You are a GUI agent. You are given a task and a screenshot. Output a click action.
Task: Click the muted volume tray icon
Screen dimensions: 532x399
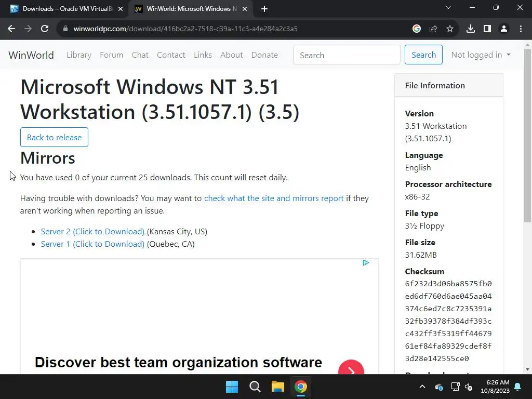469,387
